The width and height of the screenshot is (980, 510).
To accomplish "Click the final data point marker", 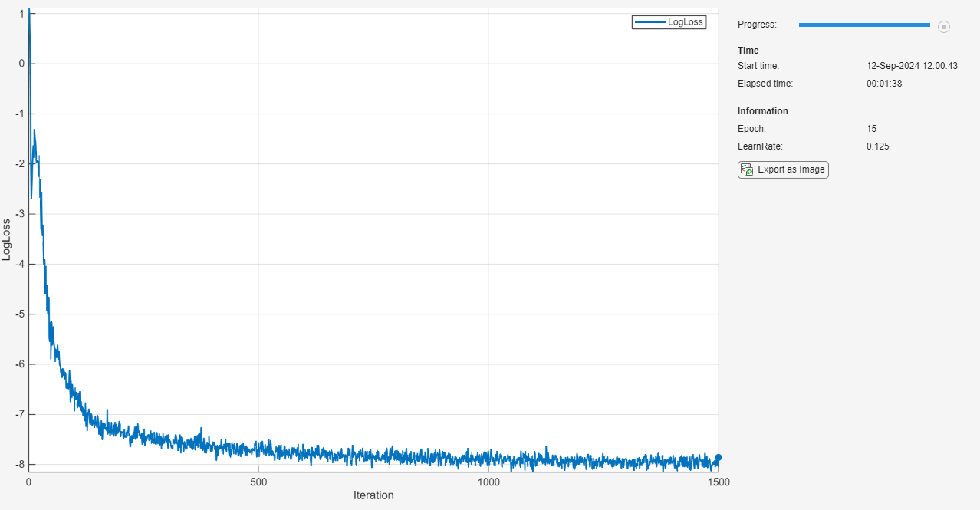I will pyautogui.click(x=719, y=457).
